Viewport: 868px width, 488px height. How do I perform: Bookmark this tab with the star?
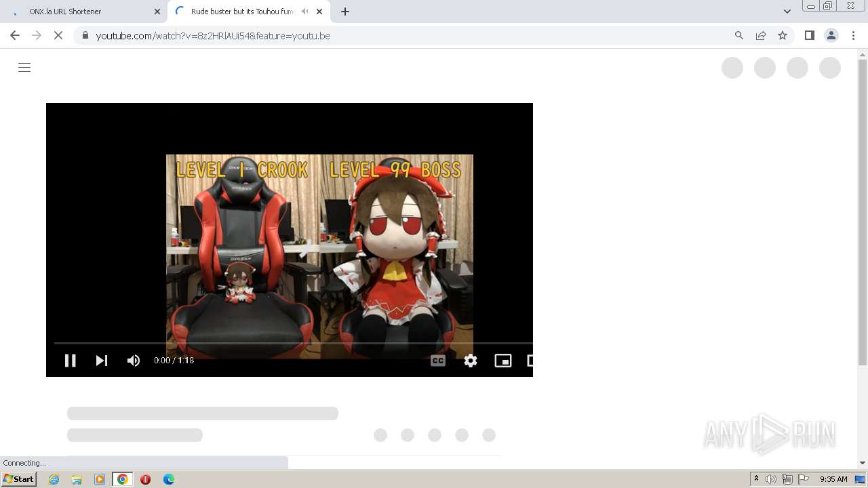click(783, 35)
